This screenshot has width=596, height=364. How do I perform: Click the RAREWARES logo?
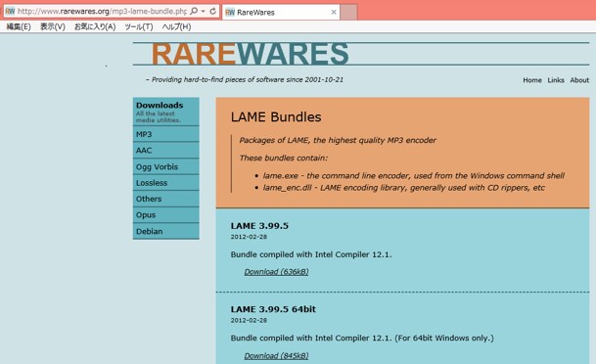click(251, 54)
